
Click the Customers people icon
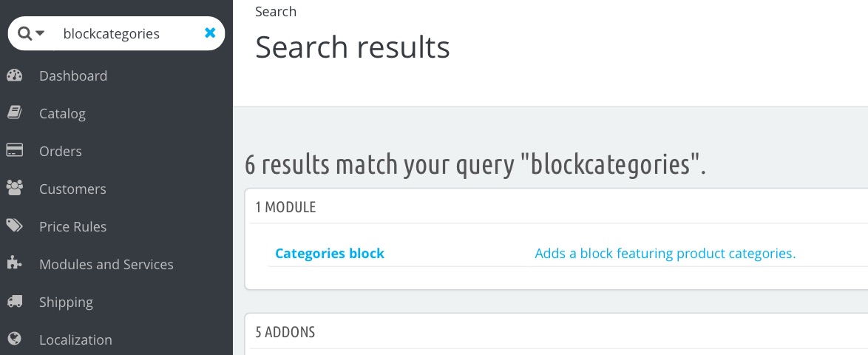tap(14, 189)
